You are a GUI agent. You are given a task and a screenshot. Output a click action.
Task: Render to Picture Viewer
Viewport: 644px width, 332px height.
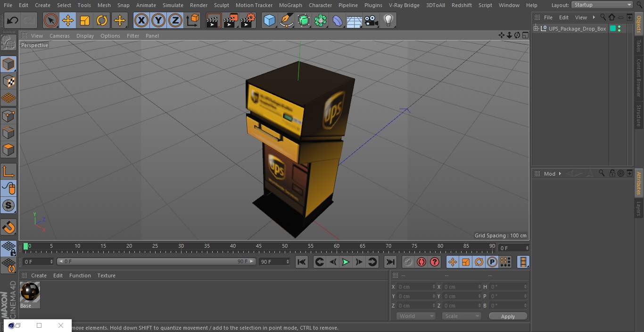tap(231, 20)
